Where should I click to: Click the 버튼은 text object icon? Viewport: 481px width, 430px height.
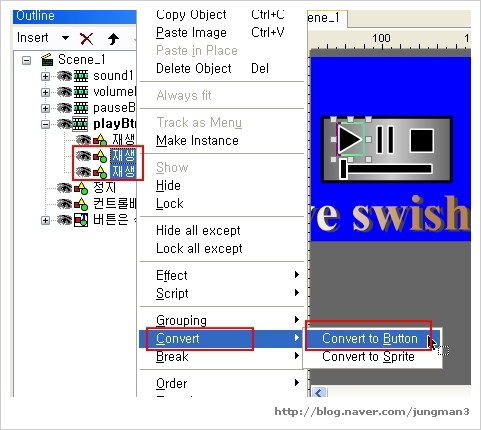(81, 220)
